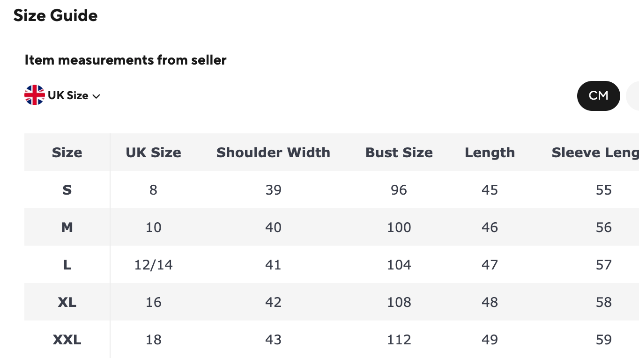Expand the chevron next to UK Size
This screenshot has height=364, width=639.
coord(97,96)
